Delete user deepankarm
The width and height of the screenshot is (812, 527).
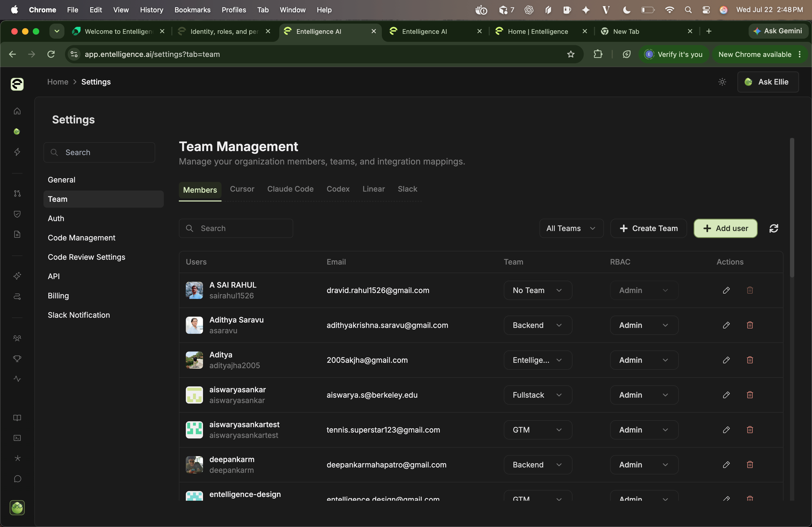[x=749, y=465]
